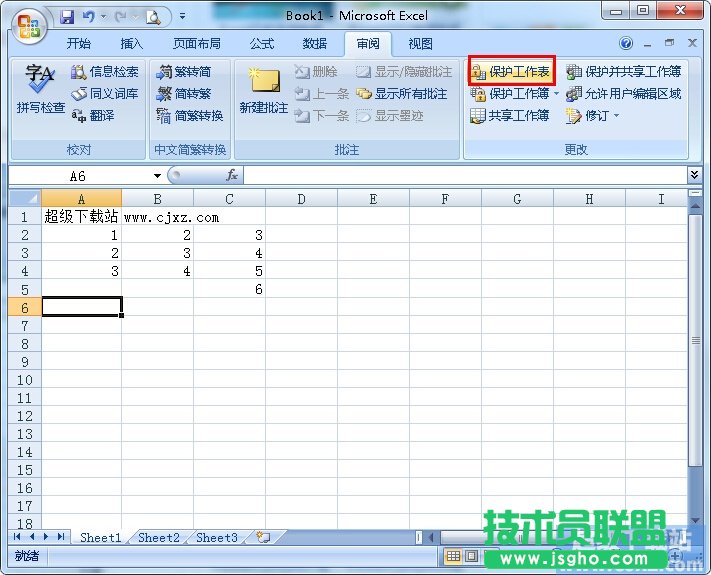
Task: Open the Customize Quick Access Toolbar arrow
Action: pyautogui.click(x=182, y=17)
